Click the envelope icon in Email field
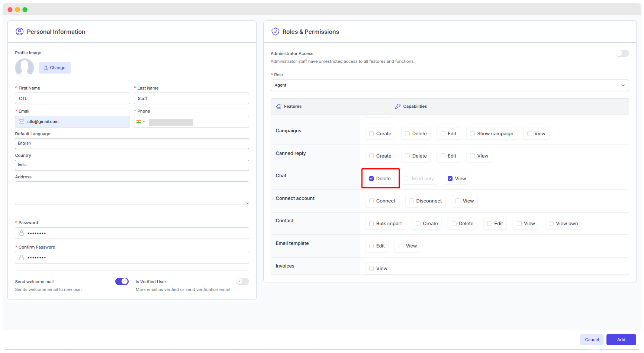 coord(22,122)
